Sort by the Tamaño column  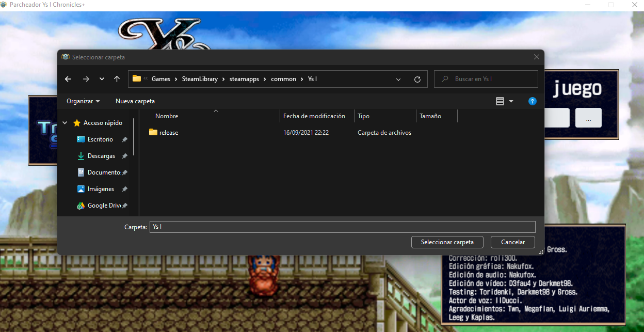tap(430, 116)
